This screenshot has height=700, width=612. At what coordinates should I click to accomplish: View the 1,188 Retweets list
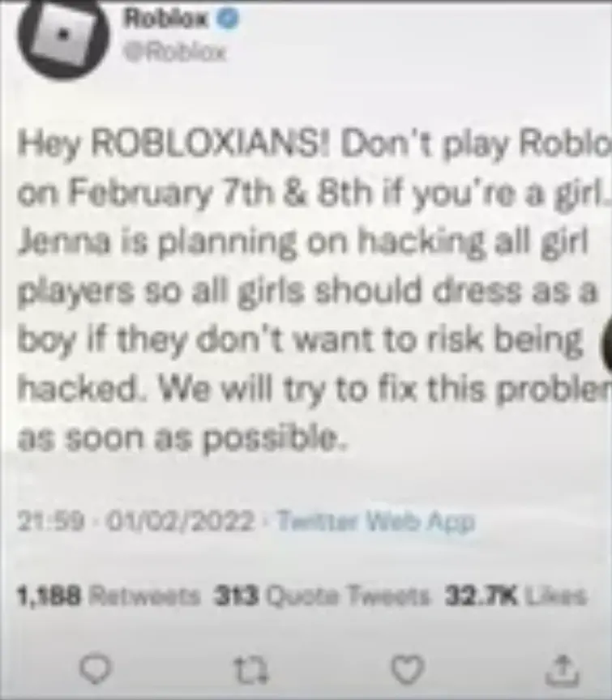(109, 596)
